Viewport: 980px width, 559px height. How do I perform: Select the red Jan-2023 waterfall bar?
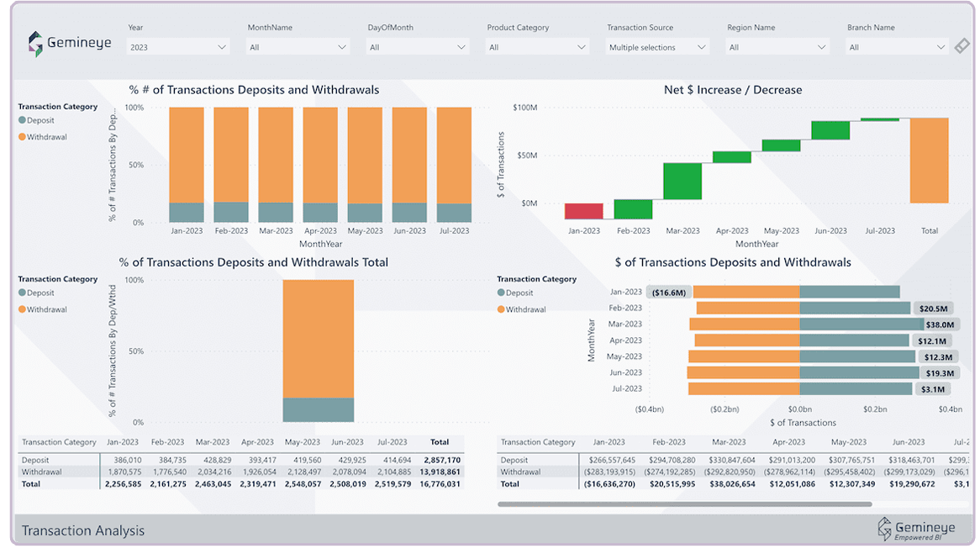(x=583, y=211)
